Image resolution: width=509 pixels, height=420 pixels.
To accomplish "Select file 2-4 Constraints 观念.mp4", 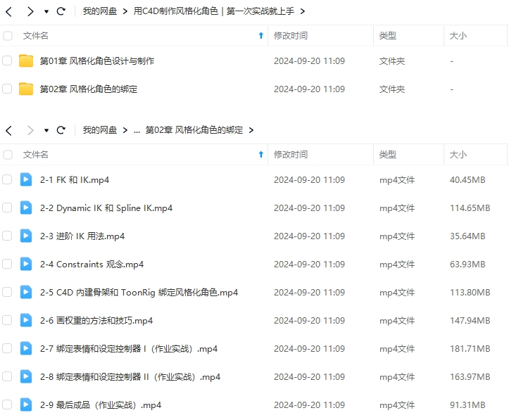I will coord(92,265).
